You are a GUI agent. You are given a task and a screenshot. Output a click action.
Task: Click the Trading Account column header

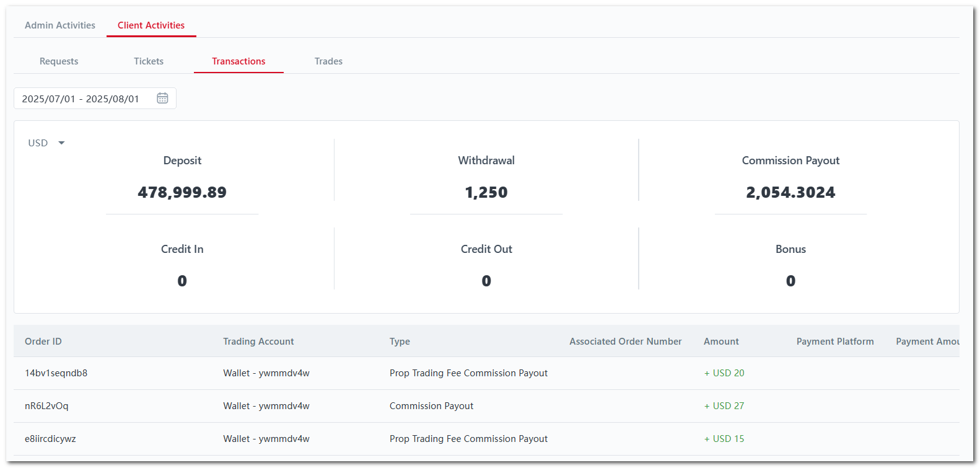point(258,342)
